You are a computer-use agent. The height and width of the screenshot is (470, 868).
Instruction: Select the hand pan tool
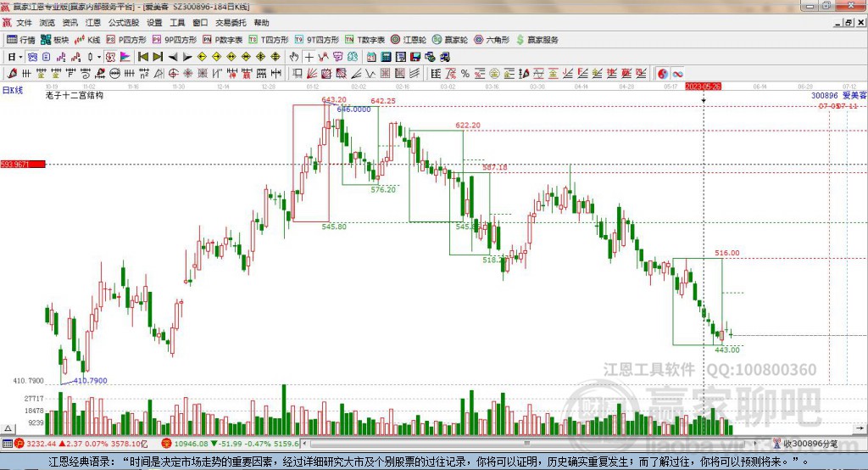click(x=294, y=57)
